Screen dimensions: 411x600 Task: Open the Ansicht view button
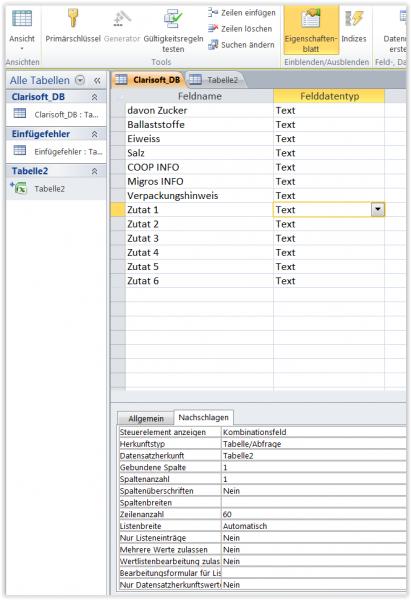(22, 29)
